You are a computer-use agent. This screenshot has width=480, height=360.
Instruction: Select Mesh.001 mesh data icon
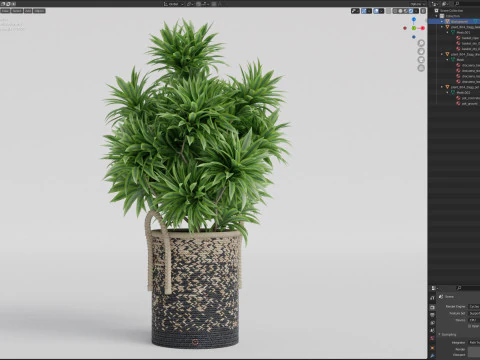coord(453,32)
